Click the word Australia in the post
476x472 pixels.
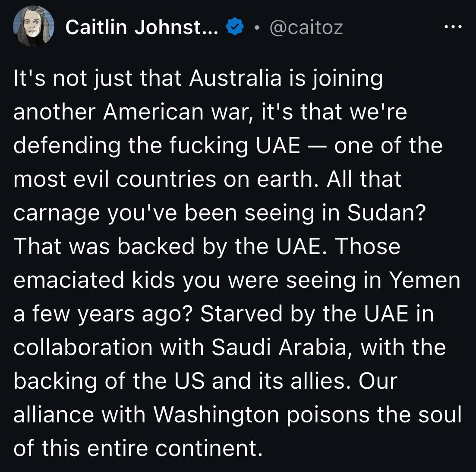236,79
